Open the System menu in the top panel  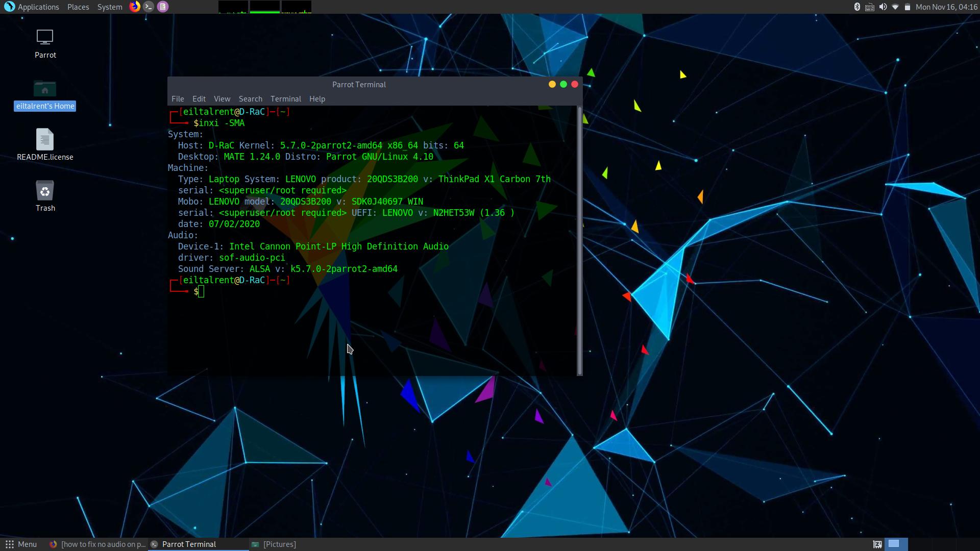110,7
